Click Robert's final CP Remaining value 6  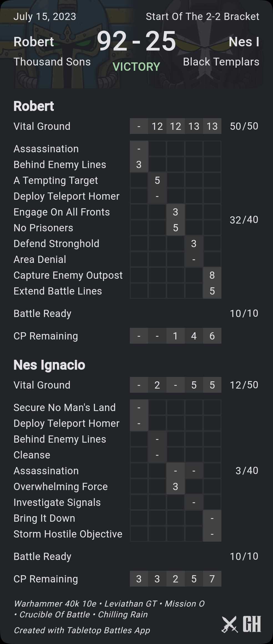coord(212,336)
